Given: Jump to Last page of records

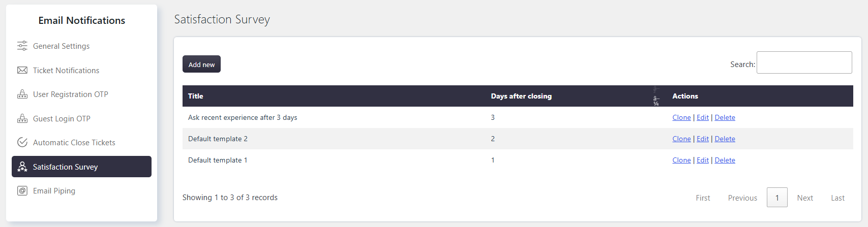Looking at the screenshot, I should pos(837,198).
